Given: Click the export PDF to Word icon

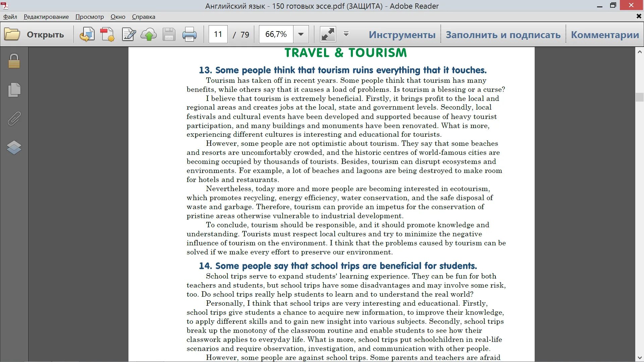Looking at the screenshot, I should click(x=87, y=35).
